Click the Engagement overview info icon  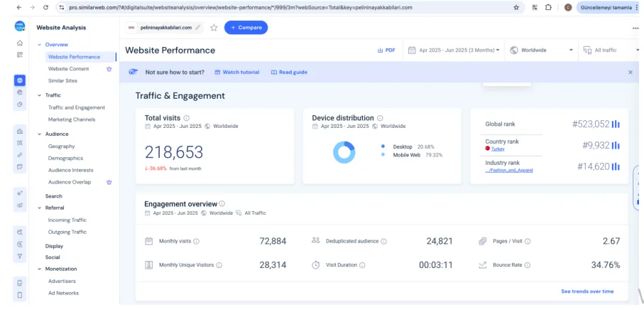tap(222, 203)
